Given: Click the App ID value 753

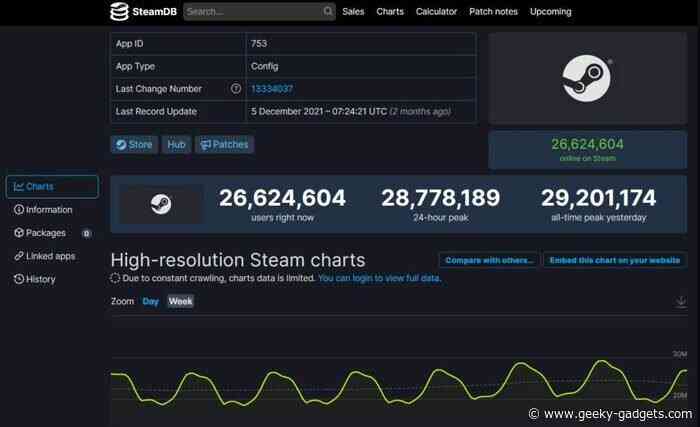Looking at the screenshot, I should (x=259, y=44).
